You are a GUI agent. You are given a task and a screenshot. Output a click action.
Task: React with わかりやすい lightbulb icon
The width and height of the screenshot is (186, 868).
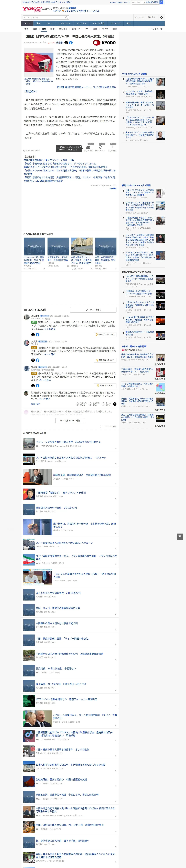(100, 148)
